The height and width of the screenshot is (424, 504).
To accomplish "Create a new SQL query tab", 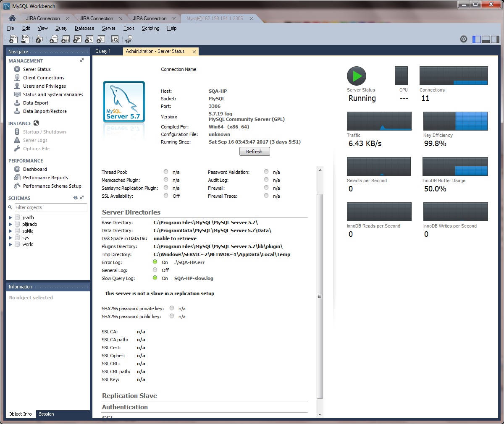I will click(13, 39).
